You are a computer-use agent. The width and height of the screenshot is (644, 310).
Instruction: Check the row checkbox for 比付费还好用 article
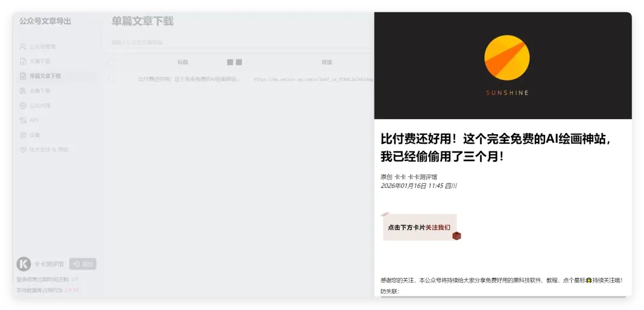(112, 79)
